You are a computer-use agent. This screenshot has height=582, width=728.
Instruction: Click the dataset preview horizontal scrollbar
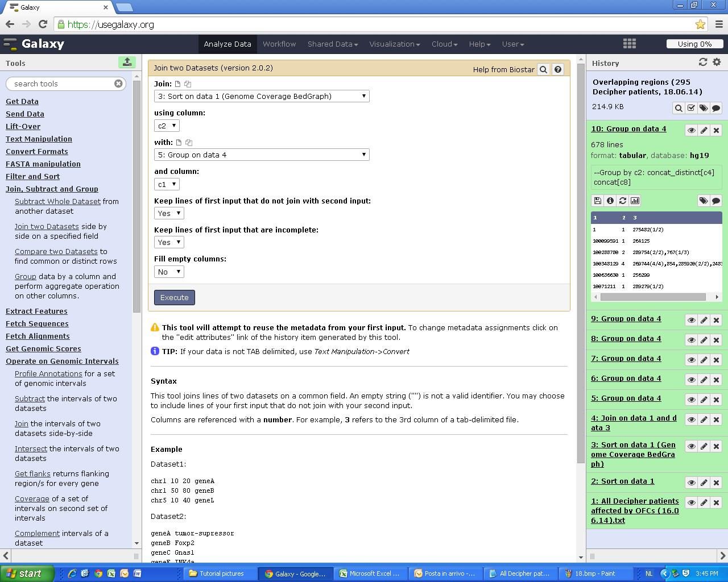[653, 297]
